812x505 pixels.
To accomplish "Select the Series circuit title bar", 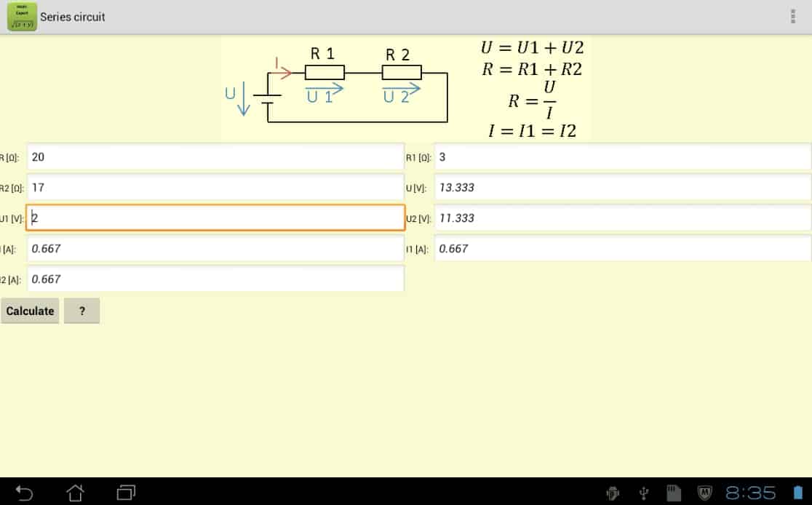I will pyautogui.click(x=73, y=16).
